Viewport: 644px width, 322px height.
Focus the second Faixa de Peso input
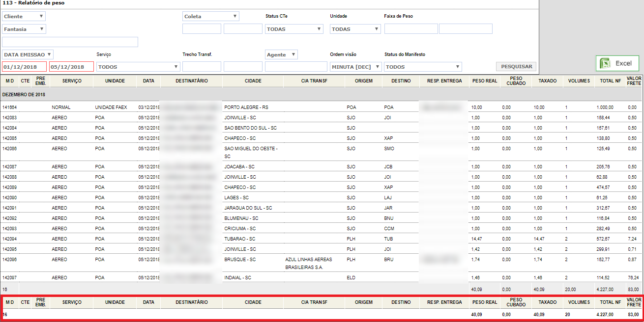tap(466, 29)
